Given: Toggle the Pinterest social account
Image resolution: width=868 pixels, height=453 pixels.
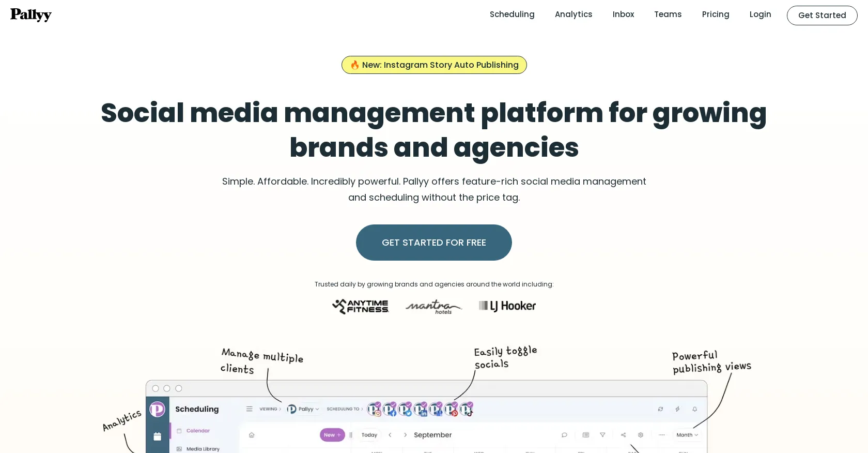Looking at the screenshot, I should coord(451,409).
